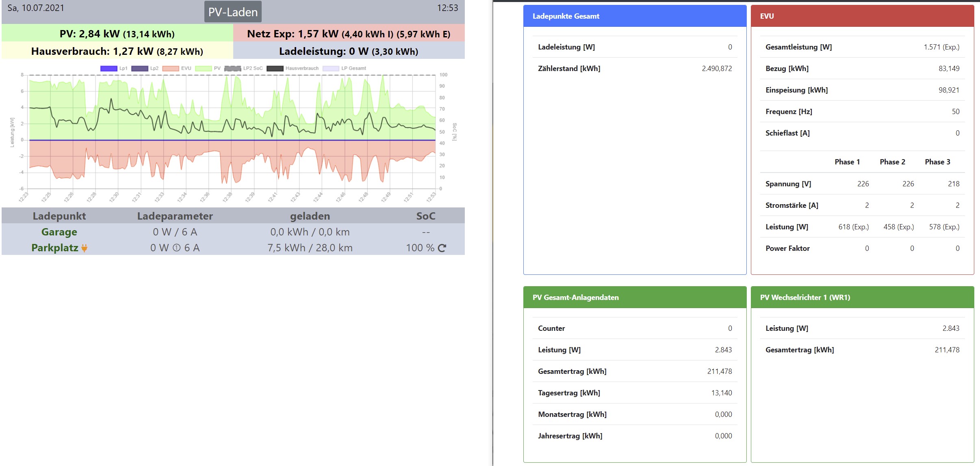Click the orange plug icon beside Parkplatz

[85, 248]
